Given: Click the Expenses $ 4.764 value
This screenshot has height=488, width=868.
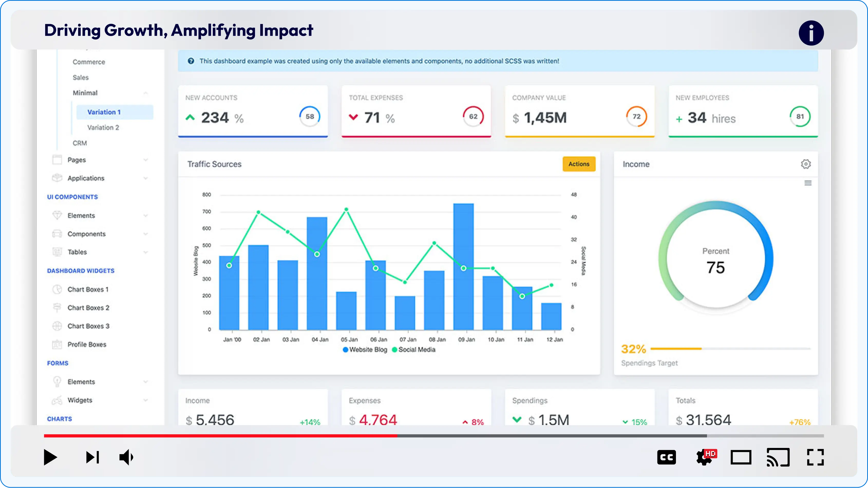Looking at the screenshot, I should pyautogui.click(x=373, y=420).
